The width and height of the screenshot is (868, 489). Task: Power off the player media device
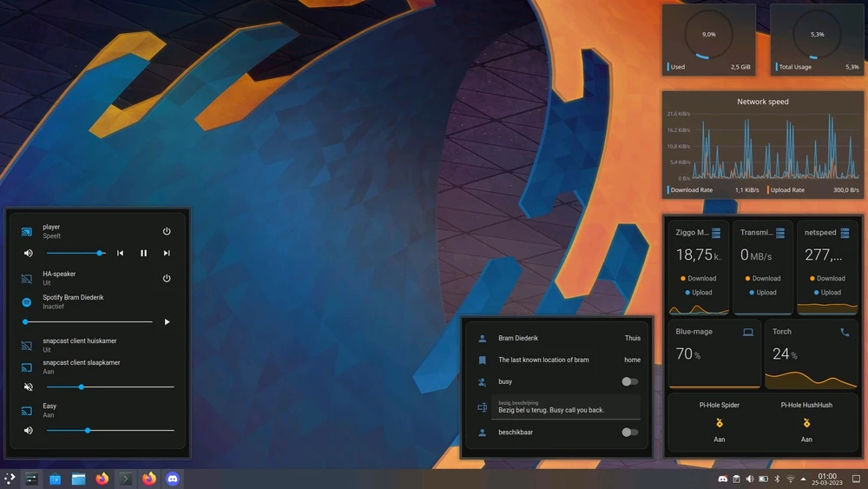[x=167, y=232]
